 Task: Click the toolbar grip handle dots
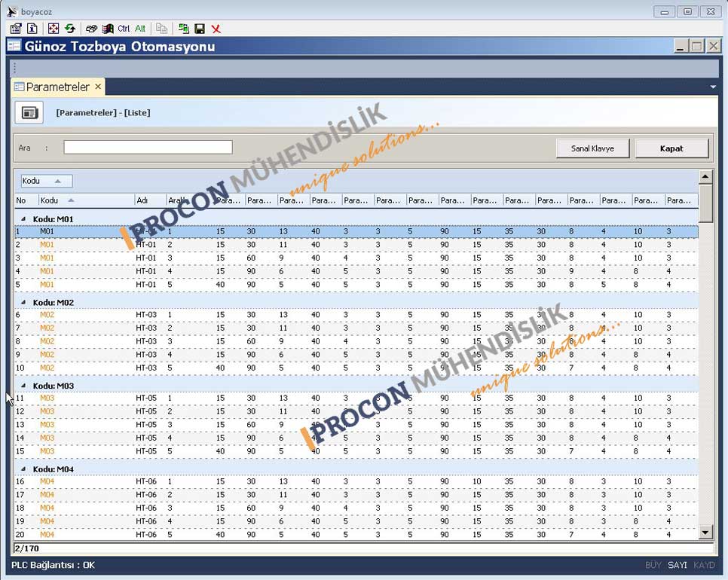(x=15, y=69)
